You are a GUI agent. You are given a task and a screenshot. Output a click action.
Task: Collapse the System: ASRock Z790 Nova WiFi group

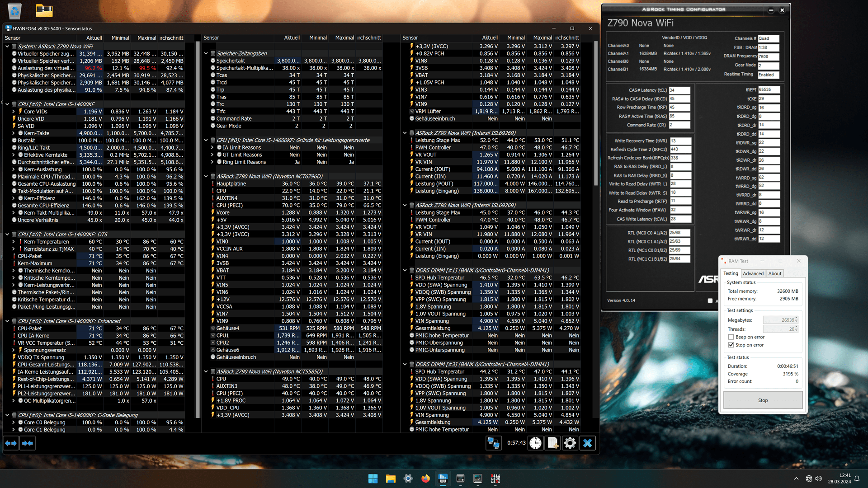7,46
